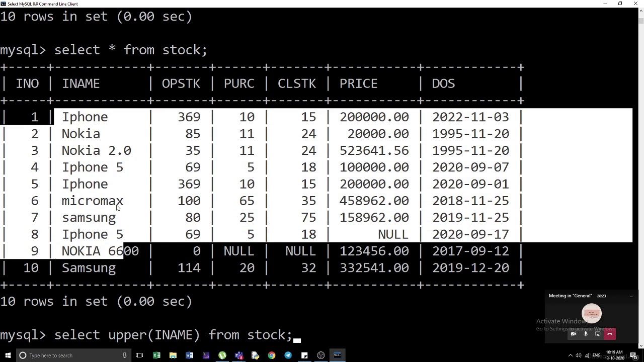Click the NULL price in row 8
The width and height of the screenshot is (644, 362).
click(x=393, y=234)
